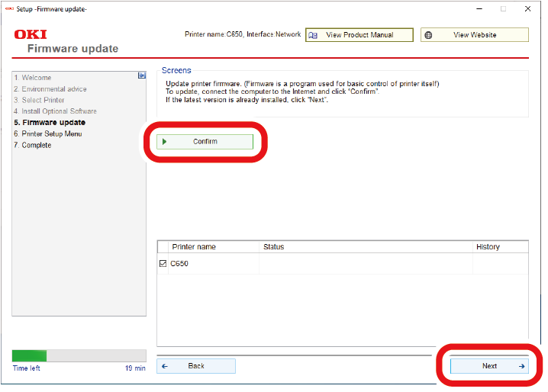
Task: Click the History column header
Action: [488, 247]
